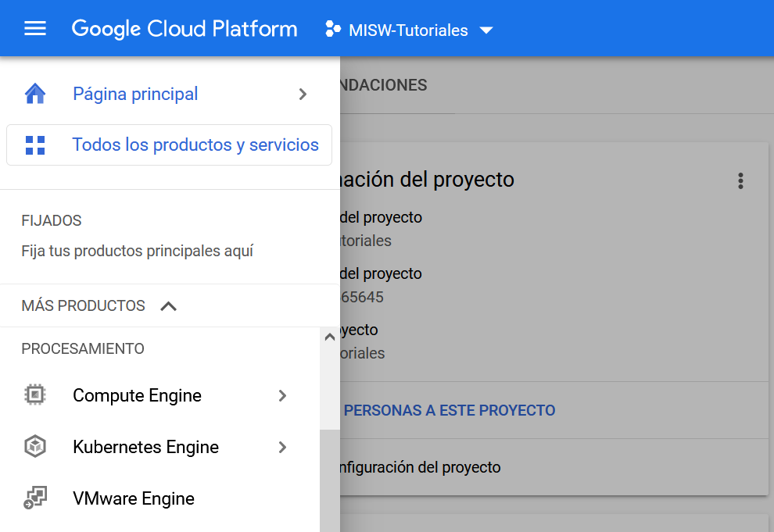Click the Compute Engine chip icon
Screen dimensions: 774x532
tap(35, 395)
